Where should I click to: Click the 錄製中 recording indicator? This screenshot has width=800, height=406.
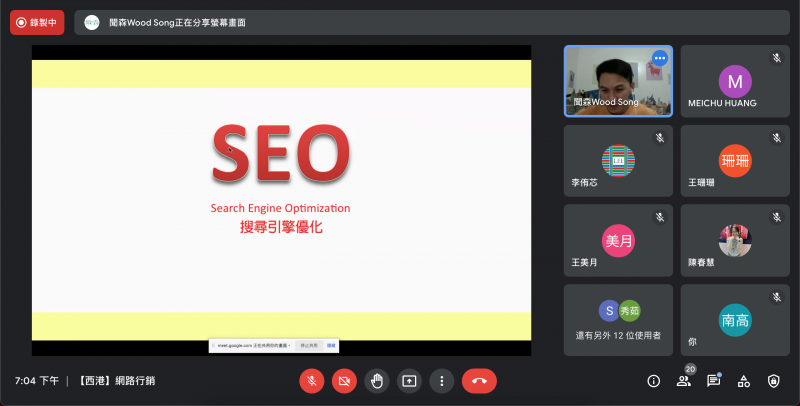tap(37, 22)
